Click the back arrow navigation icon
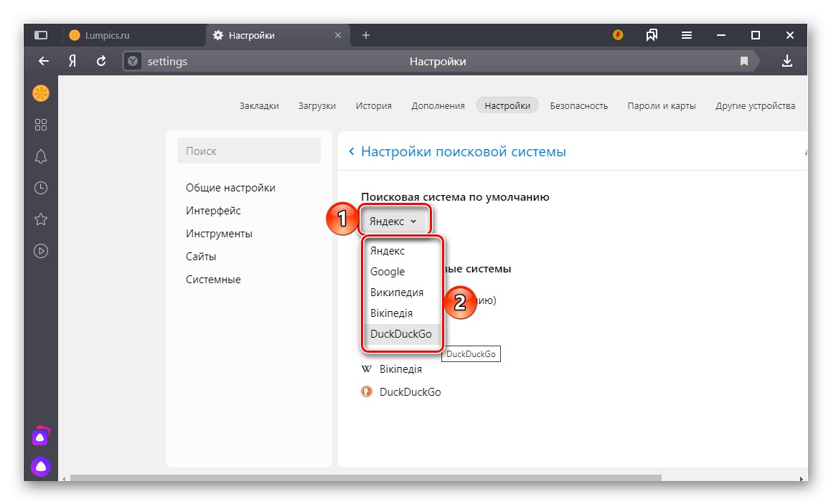Image resolution: width=831 pixels, height=504 pixels. 44,62
